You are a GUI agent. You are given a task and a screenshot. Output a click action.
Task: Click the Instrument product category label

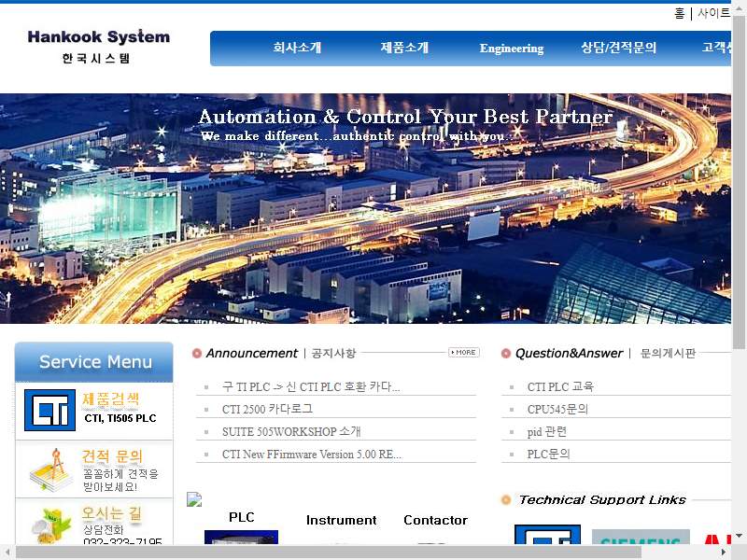341,520
